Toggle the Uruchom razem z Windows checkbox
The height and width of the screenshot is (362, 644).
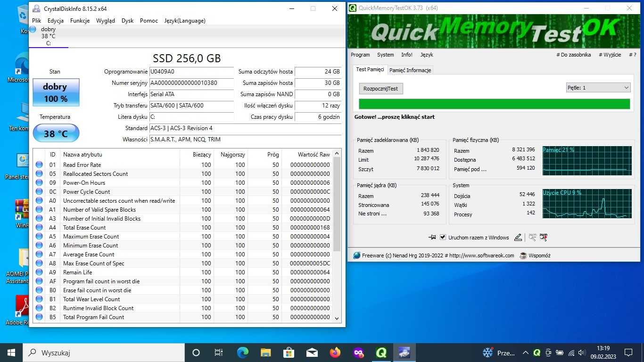443,238
